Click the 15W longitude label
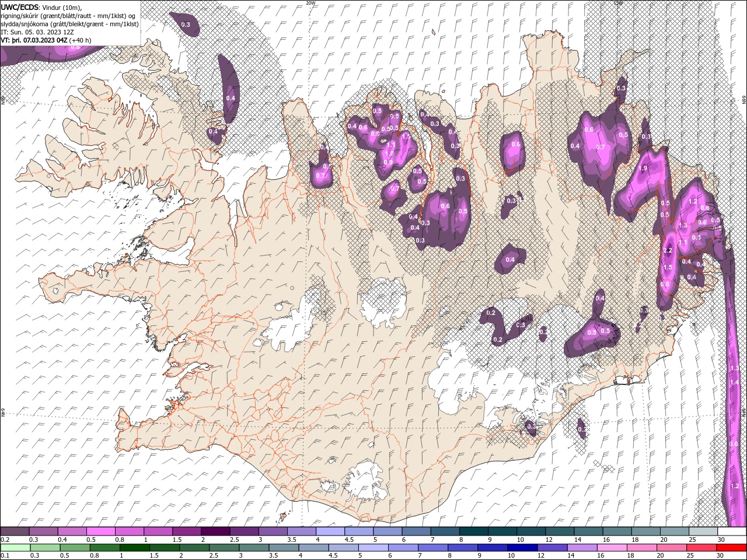Viewport: 747px width, 560px height. pyautogui.click(x=619, y=3)
